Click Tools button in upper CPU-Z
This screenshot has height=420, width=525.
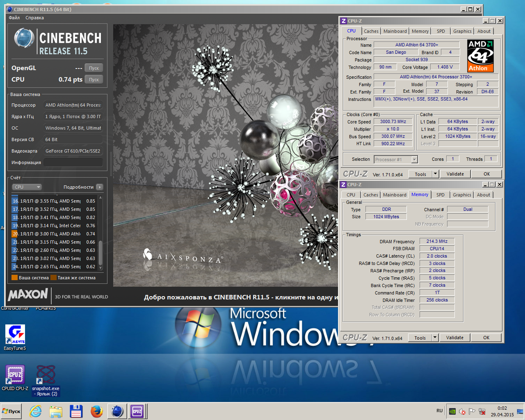[x=420, y=174]
